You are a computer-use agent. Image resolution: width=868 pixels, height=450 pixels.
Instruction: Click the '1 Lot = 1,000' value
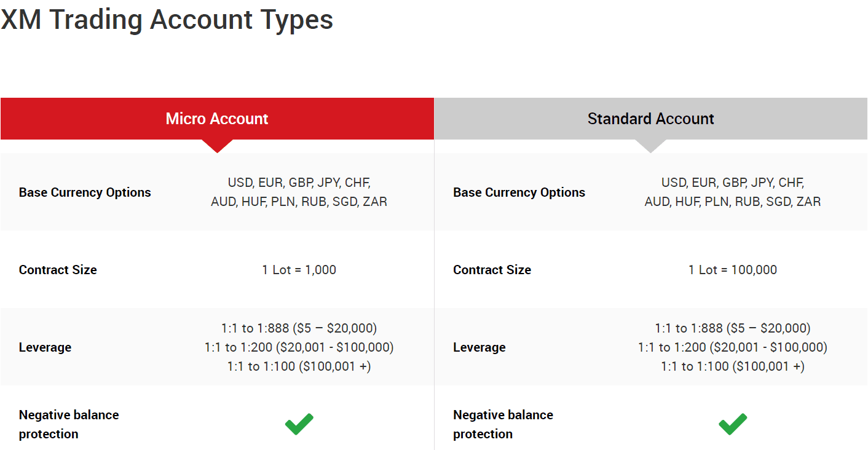(299, 270)
